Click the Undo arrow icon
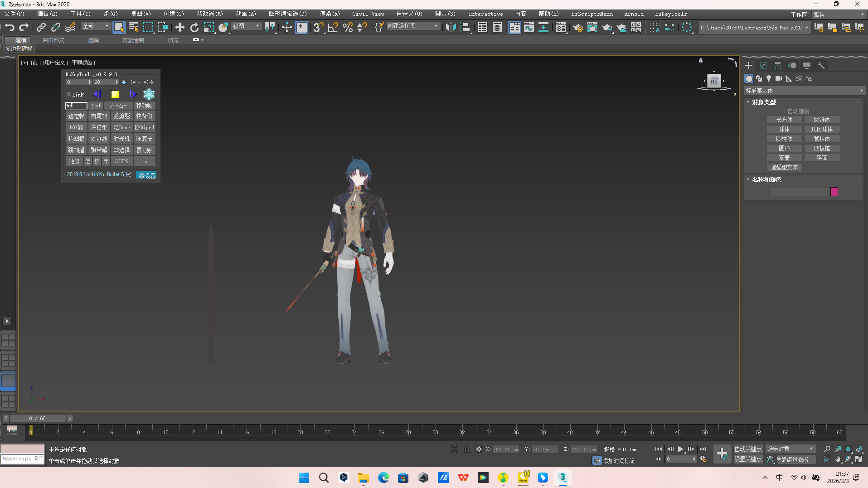Image resolution: width=868 pixels, height=488 pixels. (10, 28)
